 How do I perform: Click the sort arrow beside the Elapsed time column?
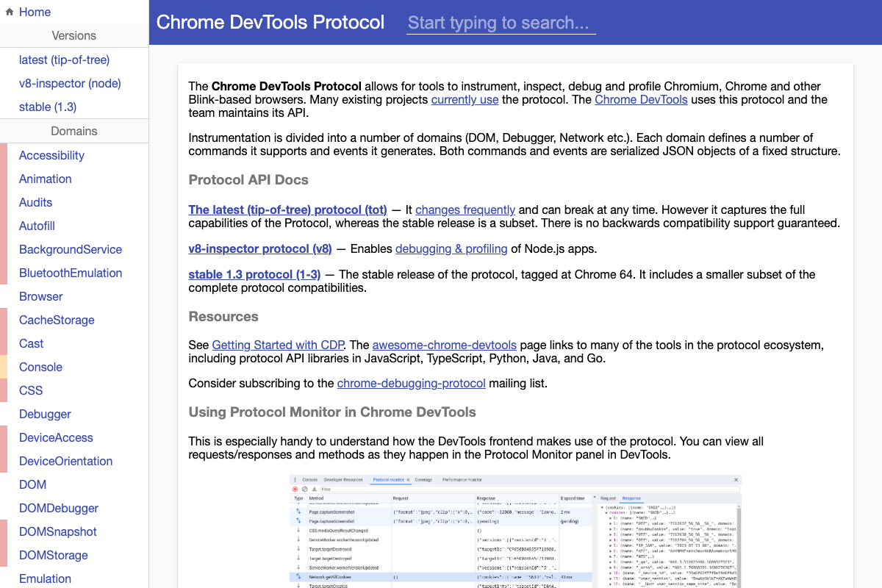click(x=594, y=495)
